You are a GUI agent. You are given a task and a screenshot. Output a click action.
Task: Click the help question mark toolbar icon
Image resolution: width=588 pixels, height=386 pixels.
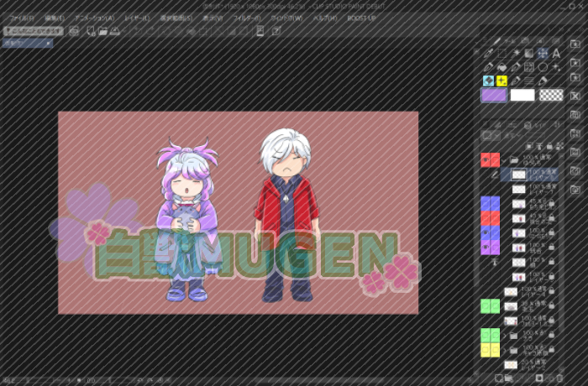pos(276,31)
